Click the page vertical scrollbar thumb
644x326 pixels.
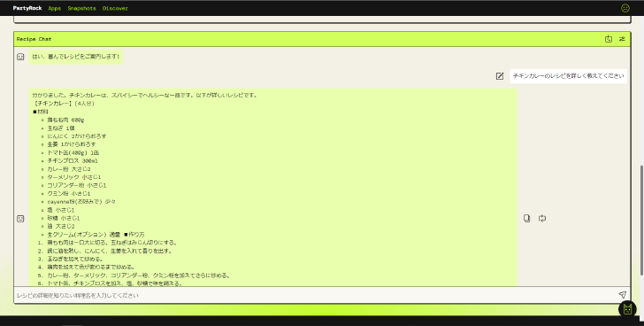tap(641, 221)
